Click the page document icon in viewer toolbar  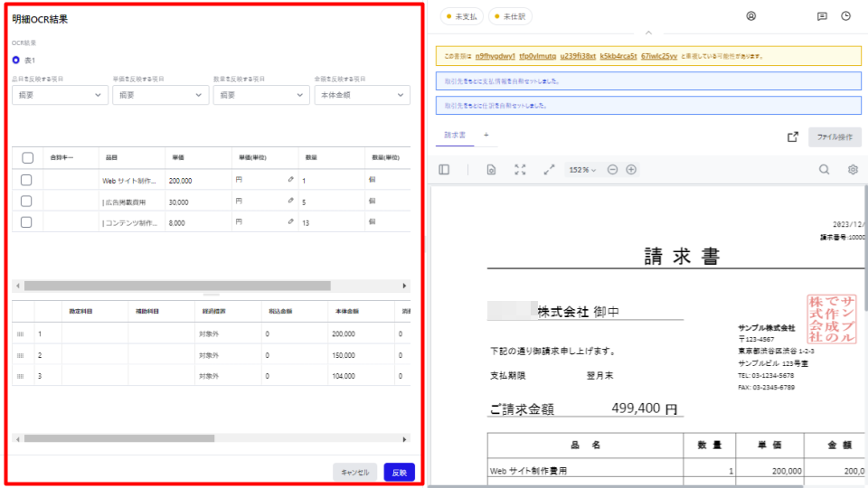[x=491, y=170]
